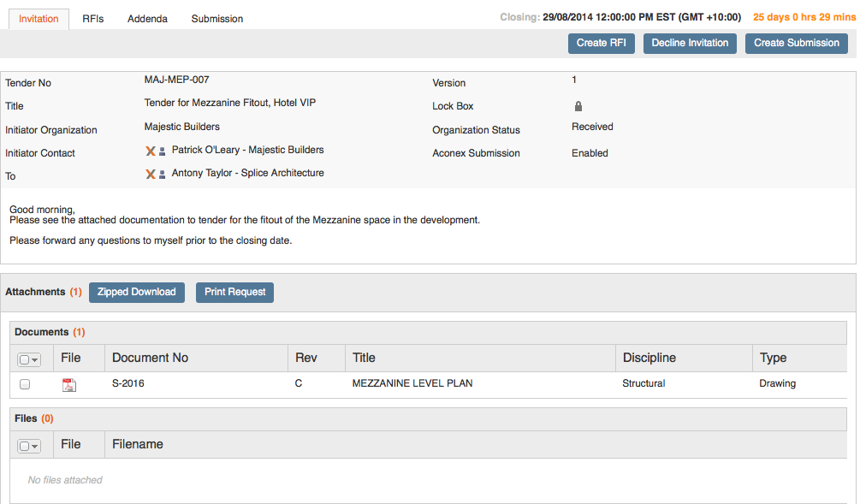Open the PDF icon for document S-2016
Viewport: 860px width, 504px height.
[x=69, y=384]
